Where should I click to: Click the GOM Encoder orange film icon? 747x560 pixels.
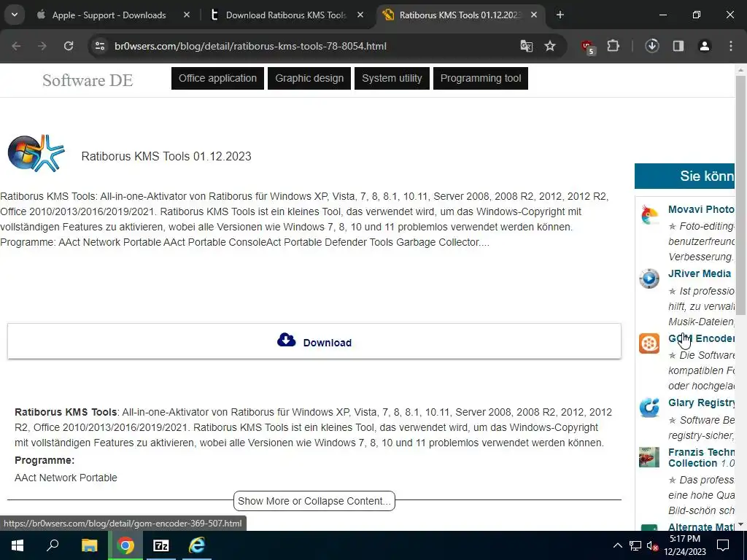click(x=649, y=343)
